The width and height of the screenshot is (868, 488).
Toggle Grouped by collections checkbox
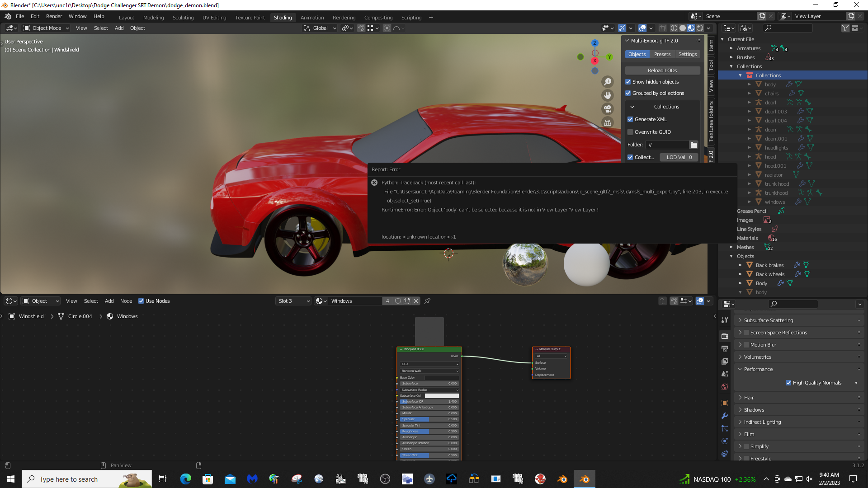click(628, 93)
